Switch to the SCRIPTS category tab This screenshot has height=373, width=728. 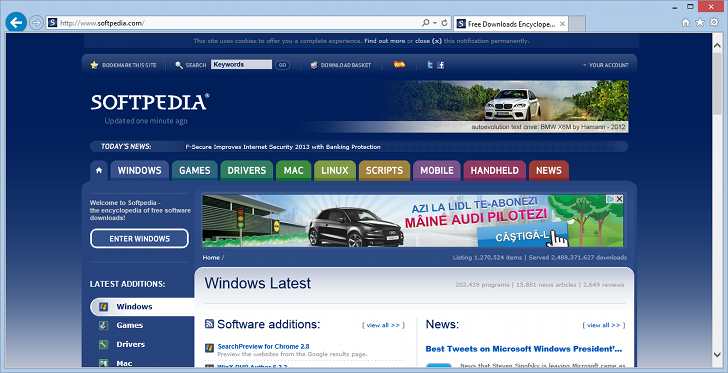tap(384, 170)
